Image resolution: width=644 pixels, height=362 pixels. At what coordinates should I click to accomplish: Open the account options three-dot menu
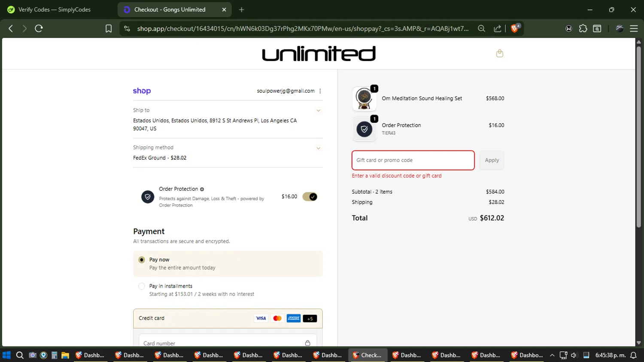pyautogui.click(x=320, y=91)
